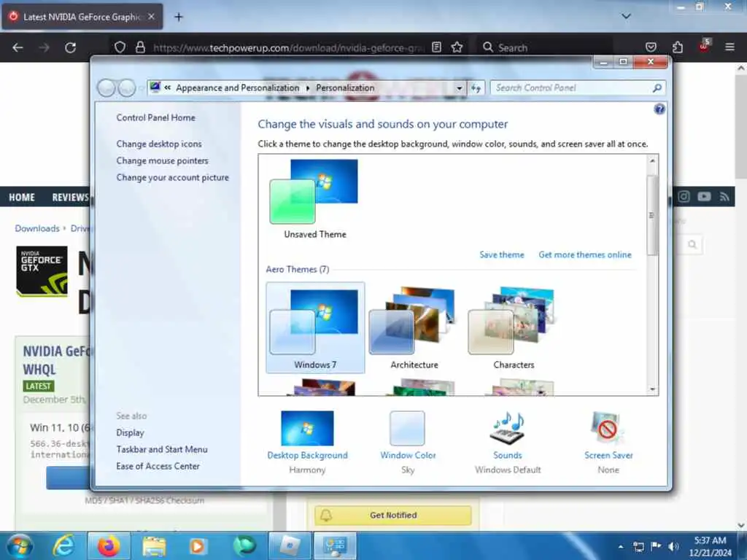Click Get more themes online
The width and height of the screenshot is (747, 560).
584,254
